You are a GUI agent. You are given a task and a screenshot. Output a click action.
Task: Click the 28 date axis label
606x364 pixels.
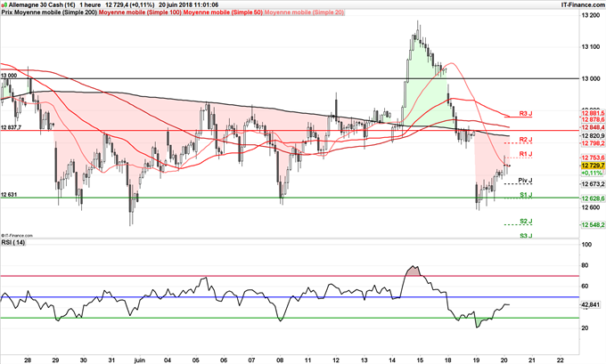pos(28,360)
